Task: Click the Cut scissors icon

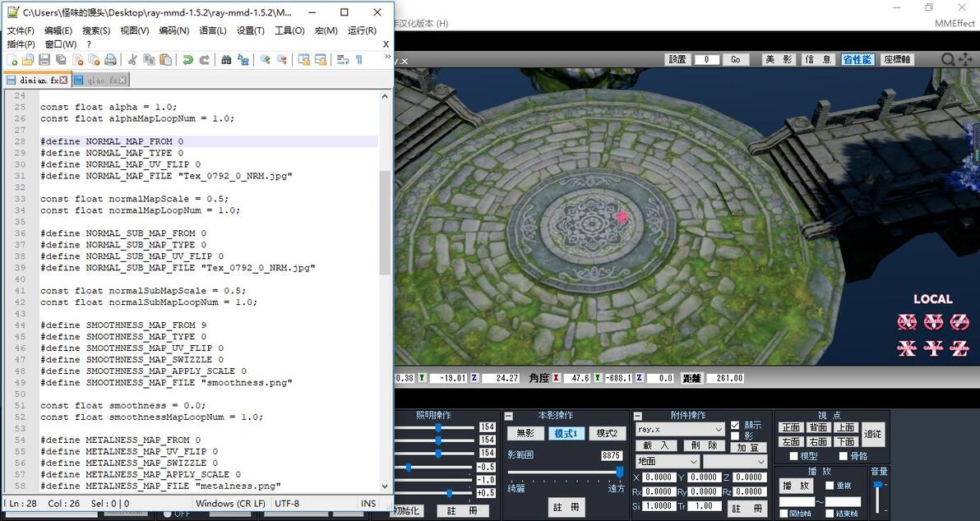Action: point(132,60)
